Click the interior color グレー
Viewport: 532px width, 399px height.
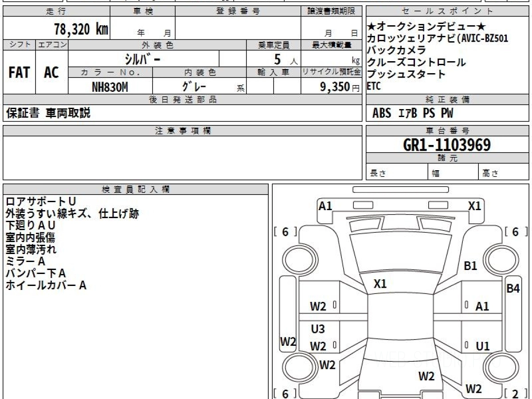[x=194, y=86]
